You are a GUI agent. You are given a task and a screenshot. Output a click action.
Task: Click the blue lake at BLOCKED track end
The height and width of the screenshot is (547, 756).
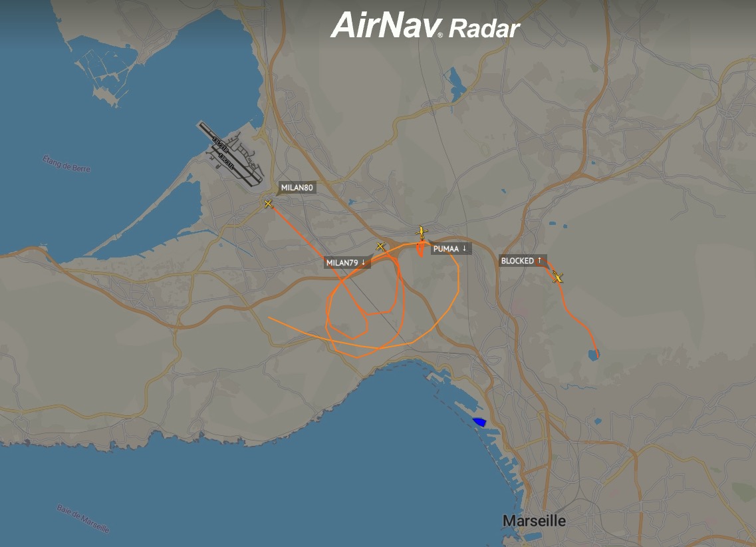pos(594,355)
